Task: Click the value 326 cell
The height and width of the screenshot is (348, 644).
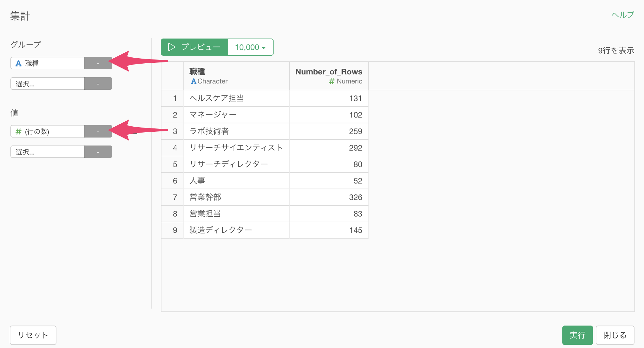Action: [x=329, y=197]
